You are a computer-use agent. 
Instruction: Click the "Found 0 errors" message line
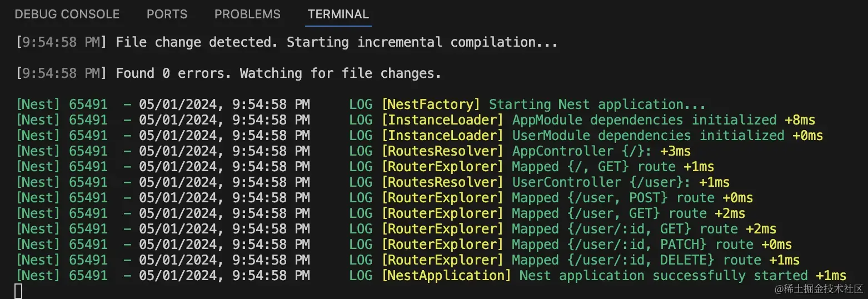click(278, 73)
